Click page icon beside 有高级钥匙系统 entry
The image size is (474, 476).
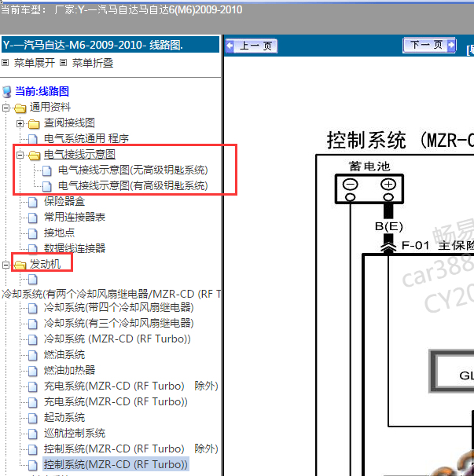point(47,187)
